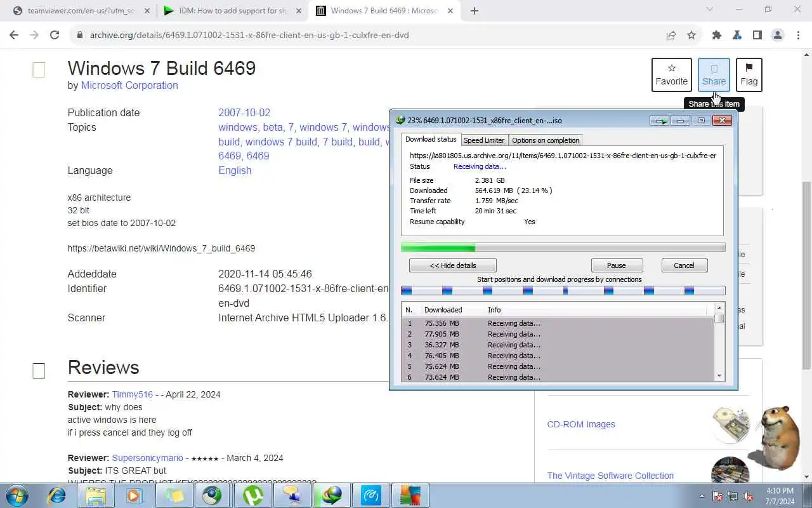Select the betawiki.net URL text
Viewport: 812px width, 508px height.
[161, 248]
